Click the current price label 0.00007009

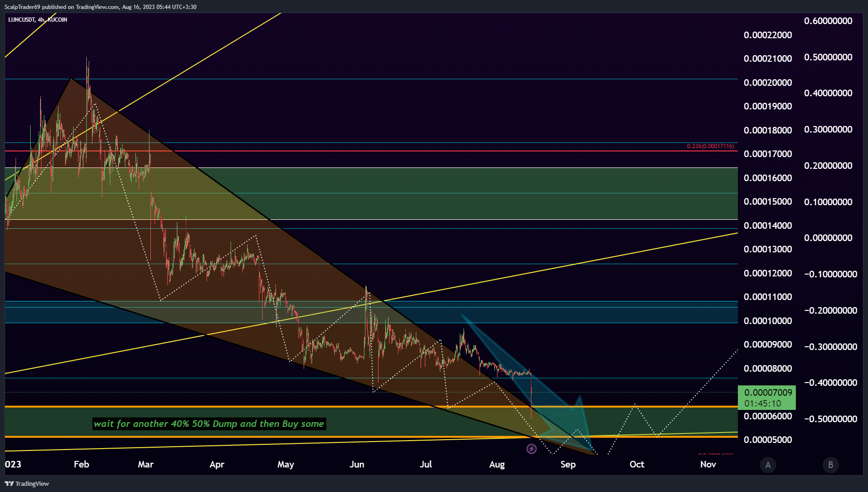[768, 392]
